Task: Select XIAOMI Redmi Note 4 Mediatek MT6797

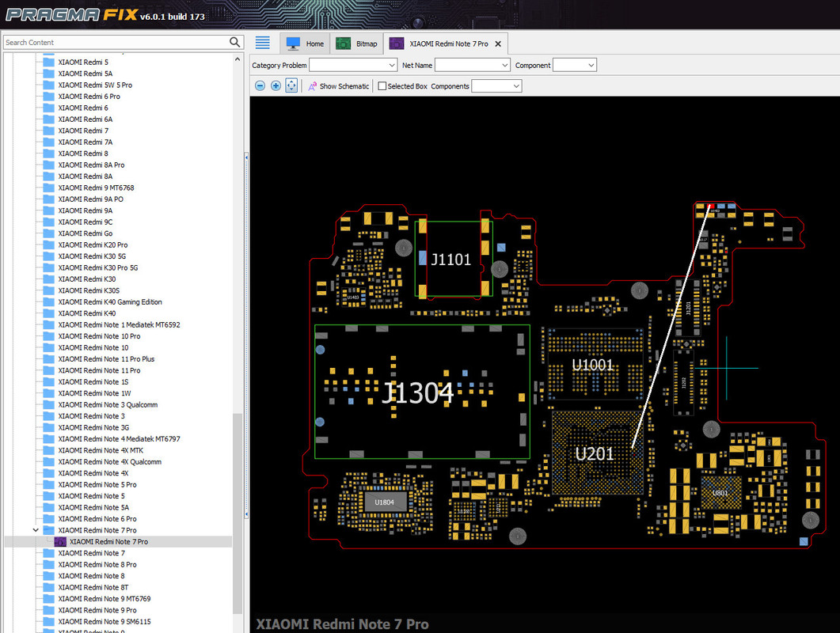Action: coord(119,439)
